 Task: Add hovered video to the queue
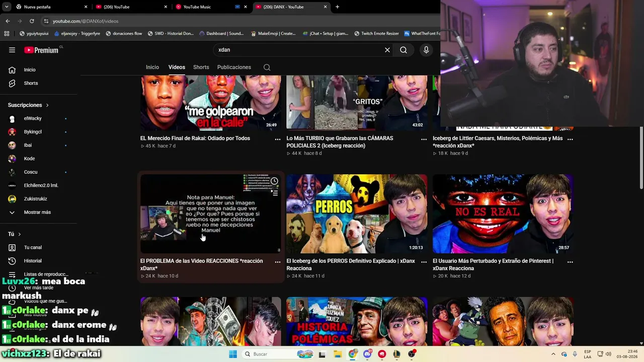click(274, 192)
